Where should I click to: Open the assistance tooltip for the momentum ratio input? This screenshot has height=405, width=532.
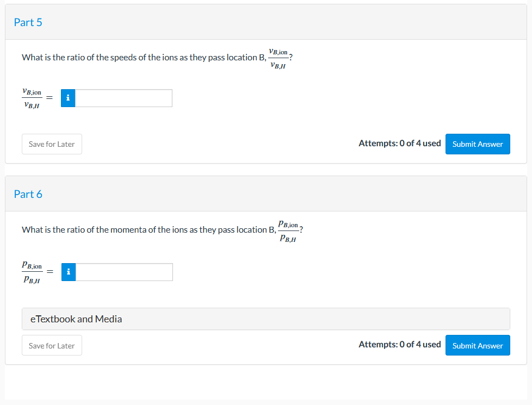click(68, 272)
